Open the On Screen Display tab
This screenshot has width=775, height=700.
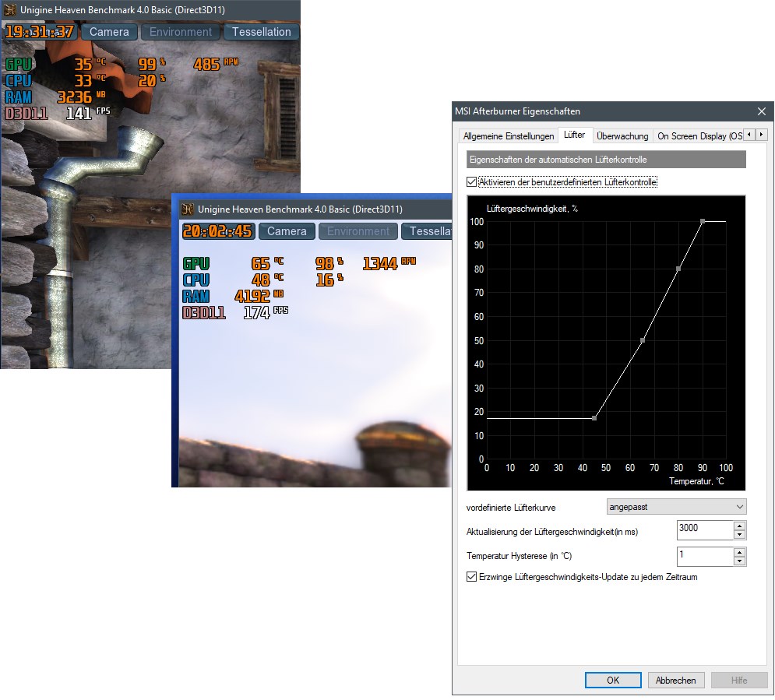pyautogui.click(x=699, y=135)
